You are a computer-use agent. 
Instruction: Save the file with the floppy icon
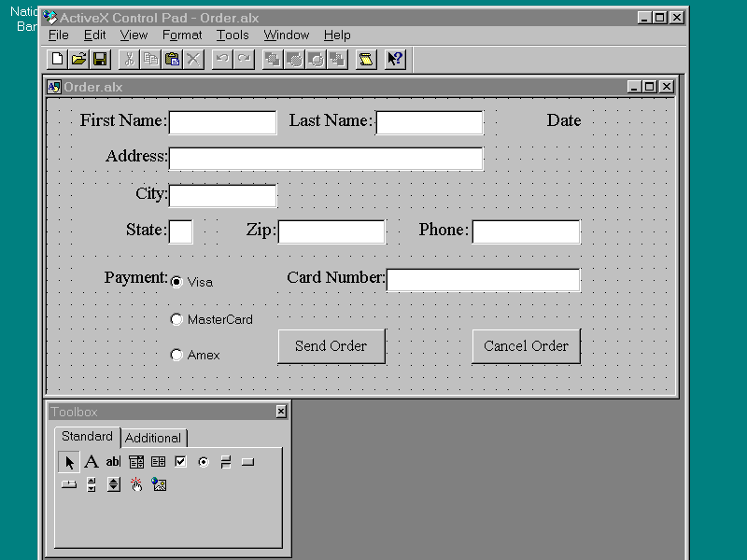click(x=100, y=60)
